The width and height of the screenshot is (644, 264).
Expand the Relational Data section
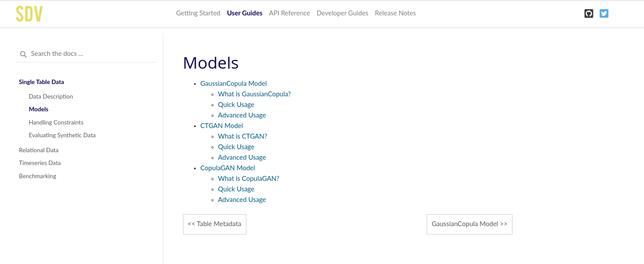click(38, 150)
